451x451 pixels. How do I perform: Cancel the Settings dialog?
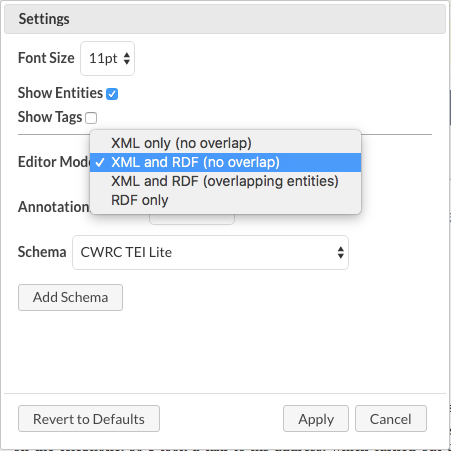(x=391, y=419)
